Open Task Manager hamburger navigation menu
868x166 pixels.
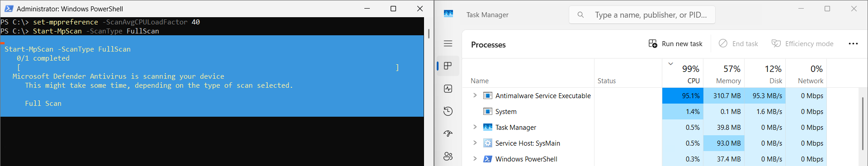[448, 44]
